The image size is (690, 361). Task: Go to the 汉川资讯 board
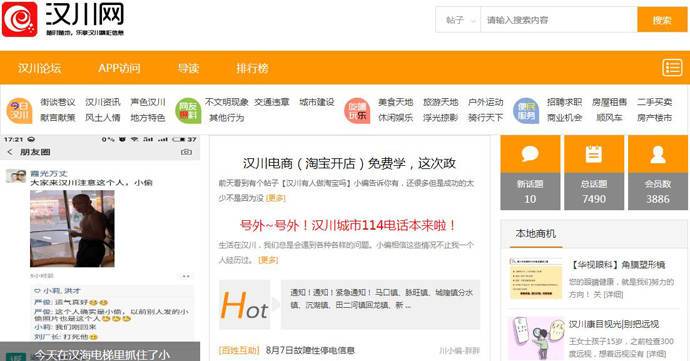(103, 102)
